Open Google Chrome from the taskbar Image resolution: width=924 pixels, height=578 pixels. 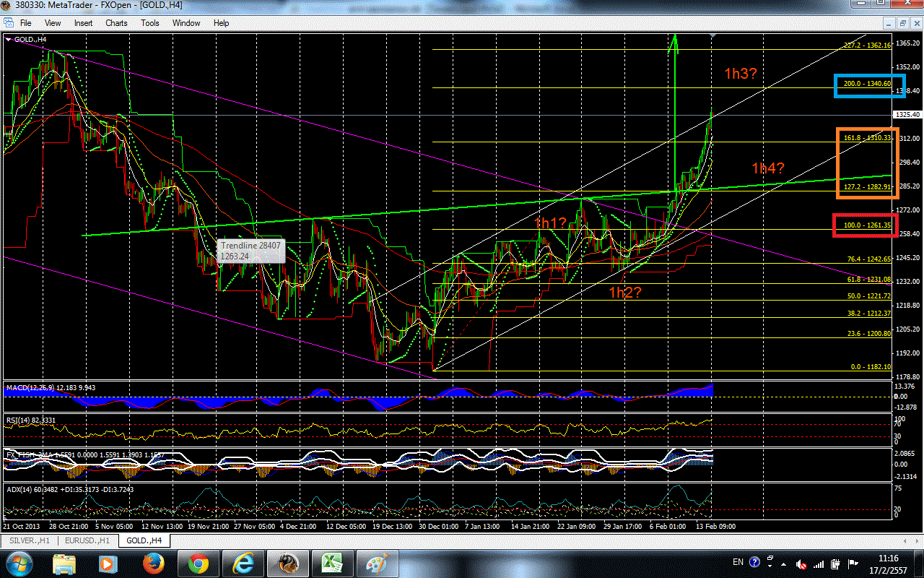[x=199, y=564]
